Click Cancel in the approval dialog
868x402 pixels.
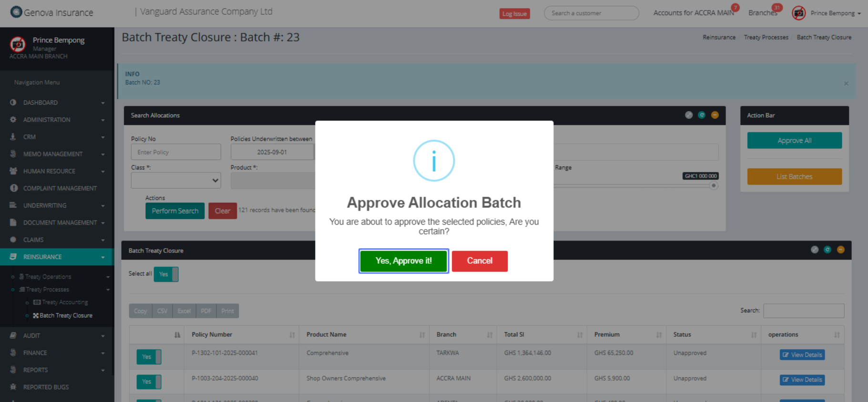(480, 261)
